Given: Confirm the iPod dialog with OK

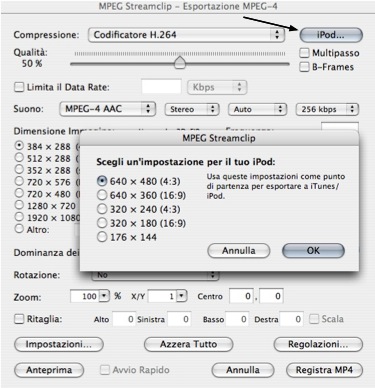Looking at the screenshot, I should pyautogui.click(x=313, y=251).
